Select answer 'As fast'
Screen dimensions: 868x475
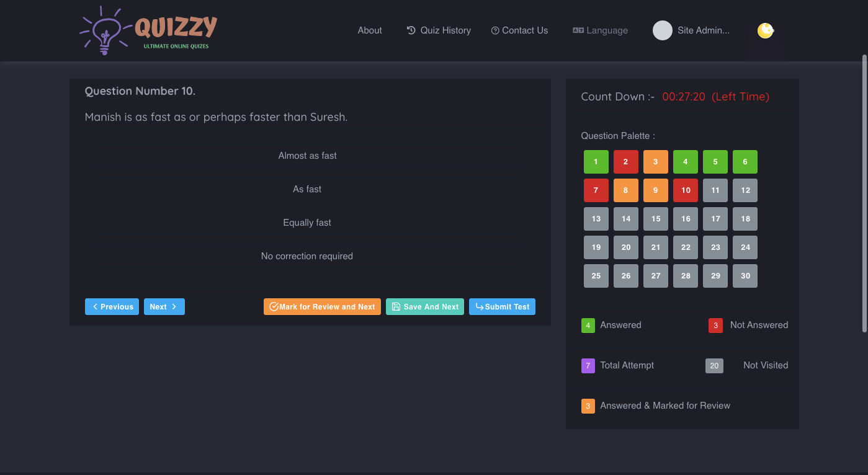(x=307, y=189)
